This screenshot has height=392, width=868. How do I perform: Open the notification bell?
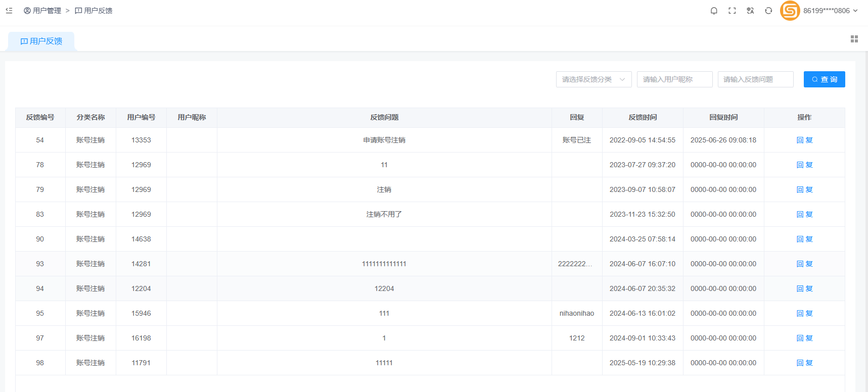coord(714,11)
